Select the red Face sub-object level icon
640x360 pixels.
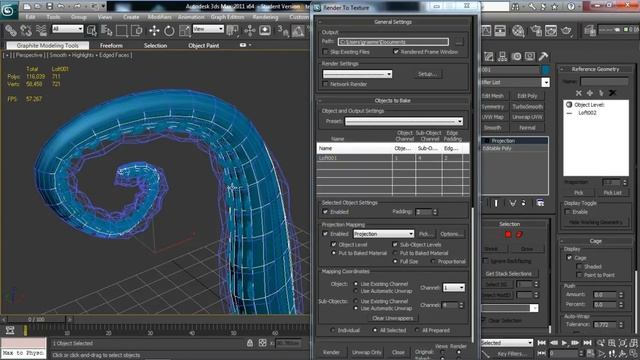(x=508, y=234)
